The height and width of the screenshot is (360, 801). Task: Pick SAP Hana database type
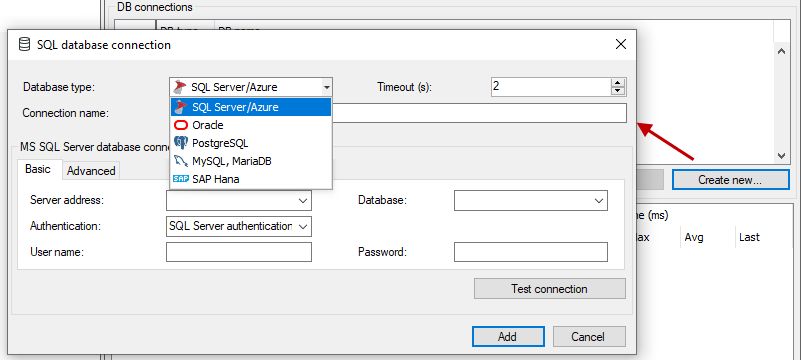251,179
